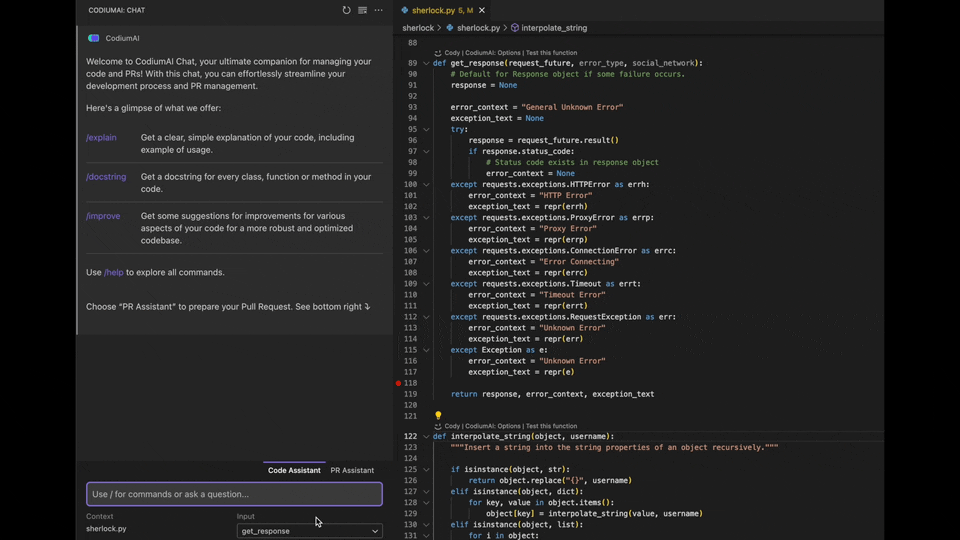The image size is (960, 540).
Task: Fold the Timeout except block at line 109
Action: click(426, 283)
